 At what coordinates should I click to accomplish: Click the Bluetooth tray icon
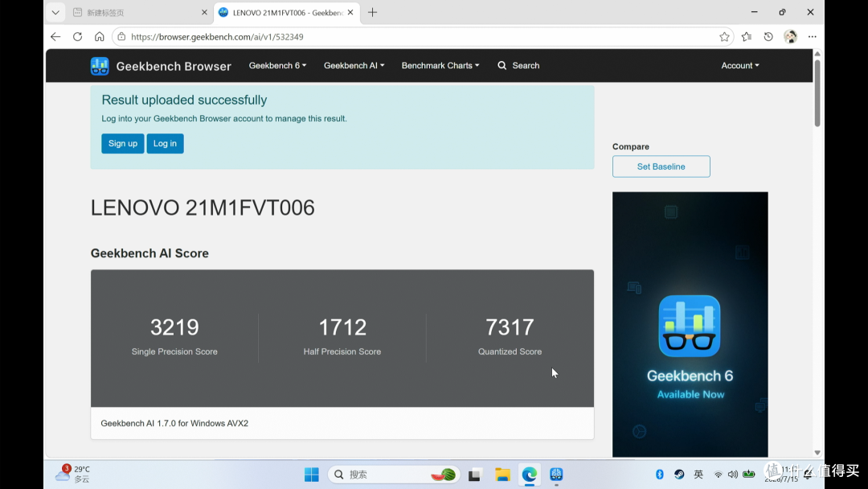click(659, 474)
